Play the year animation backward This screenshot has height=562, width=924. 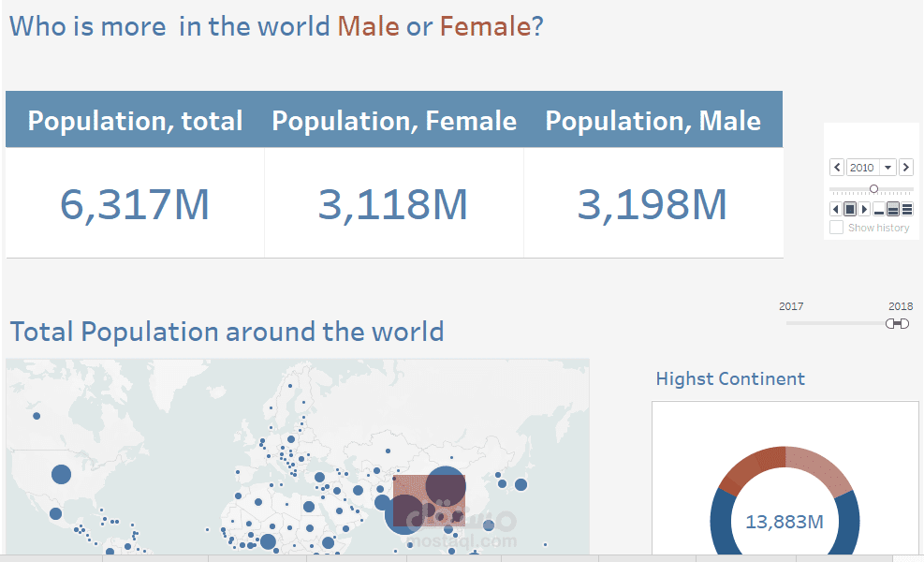(836, 209)
